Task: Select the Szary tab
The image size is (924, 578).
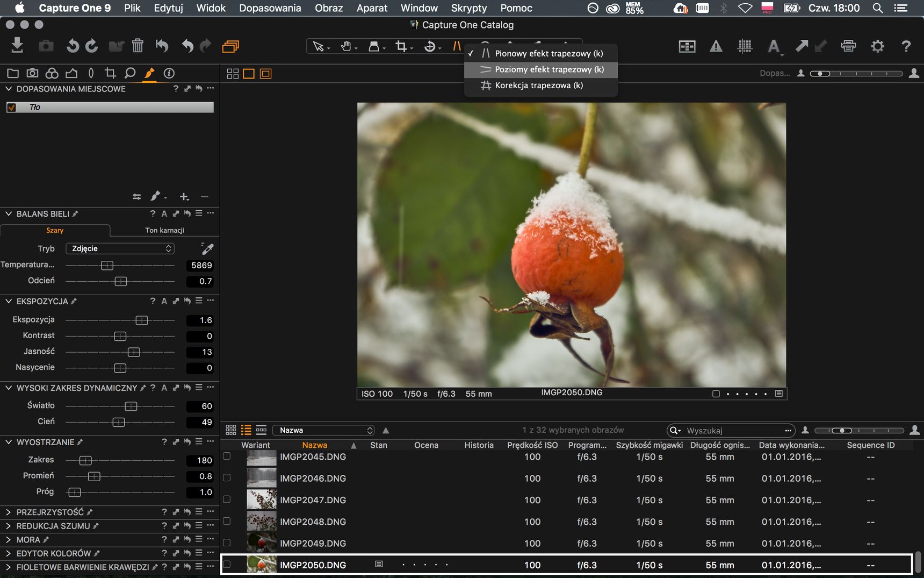Action: pyautogui.click(x=55, y=230)
